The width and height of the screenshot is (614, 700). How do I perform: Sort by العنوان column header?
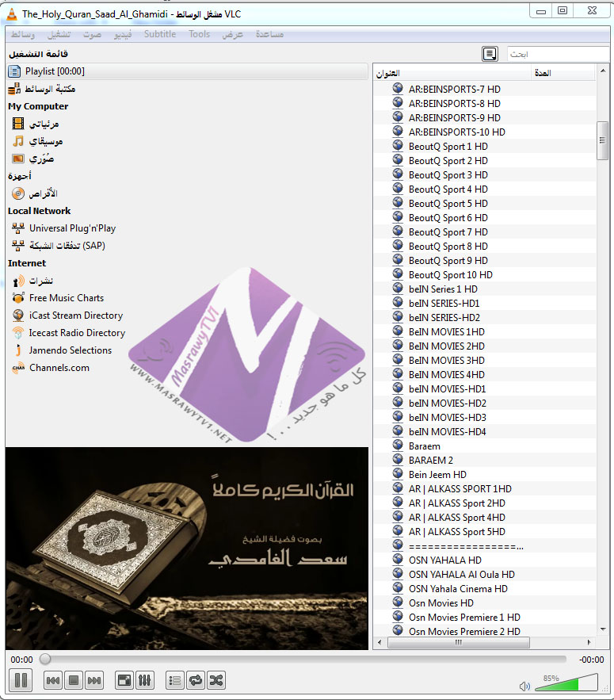click(452, 73)
